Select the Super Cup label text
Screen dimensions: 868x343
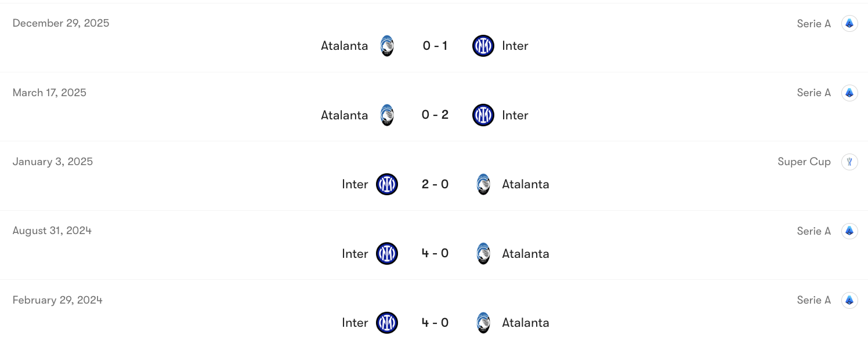click(804, 162)
